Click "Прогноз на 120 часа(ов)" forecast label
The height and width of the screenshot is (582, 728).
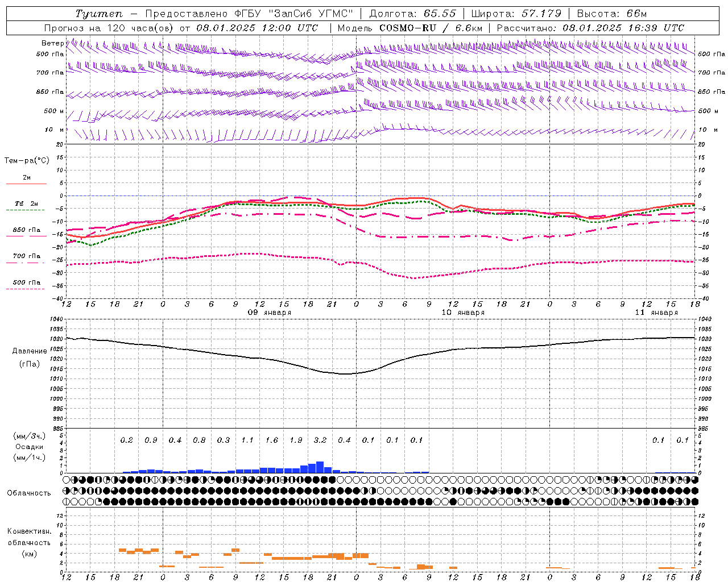tap(109, 28)
